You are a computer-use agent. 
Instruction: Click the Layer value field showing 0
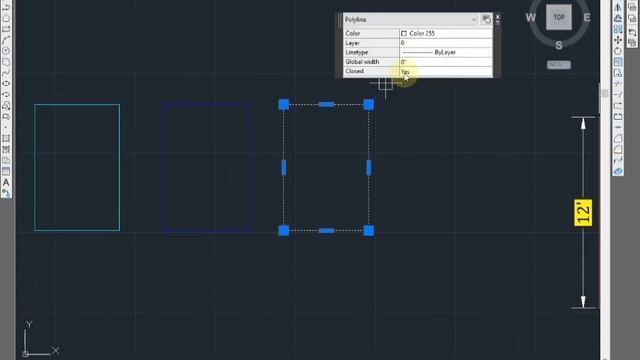446,43
